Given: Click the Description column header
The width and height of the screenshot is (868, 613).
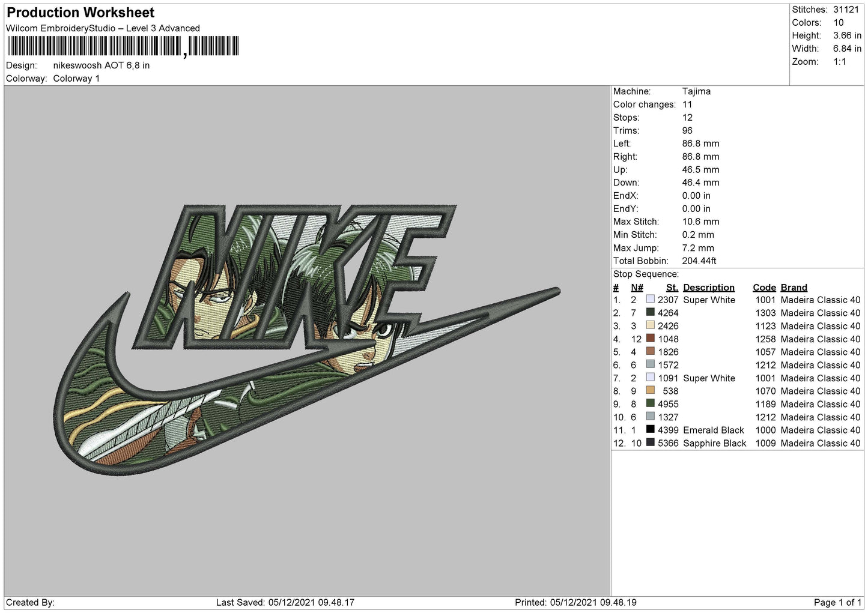Looking at the screenshot, I should click(x=708, y=288).
